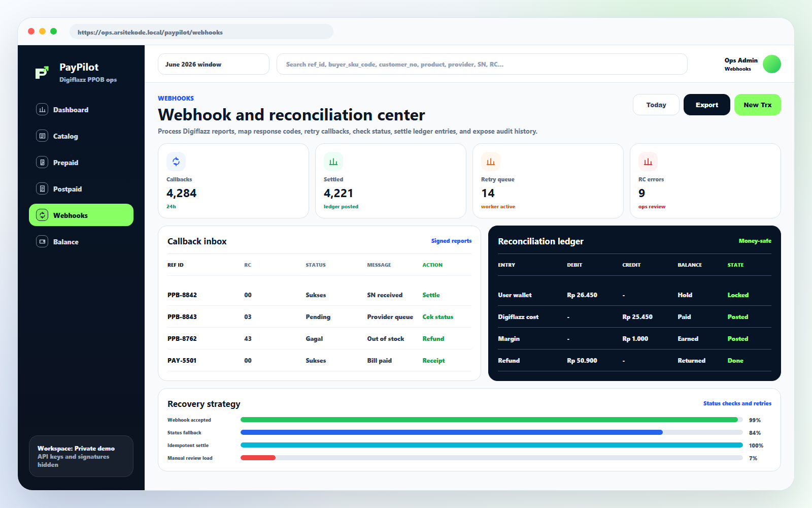Go to the Catalog section
Image resolution: width=812 pixels, height=508 pixels.
pyautogui.click(x=81, y=136)
